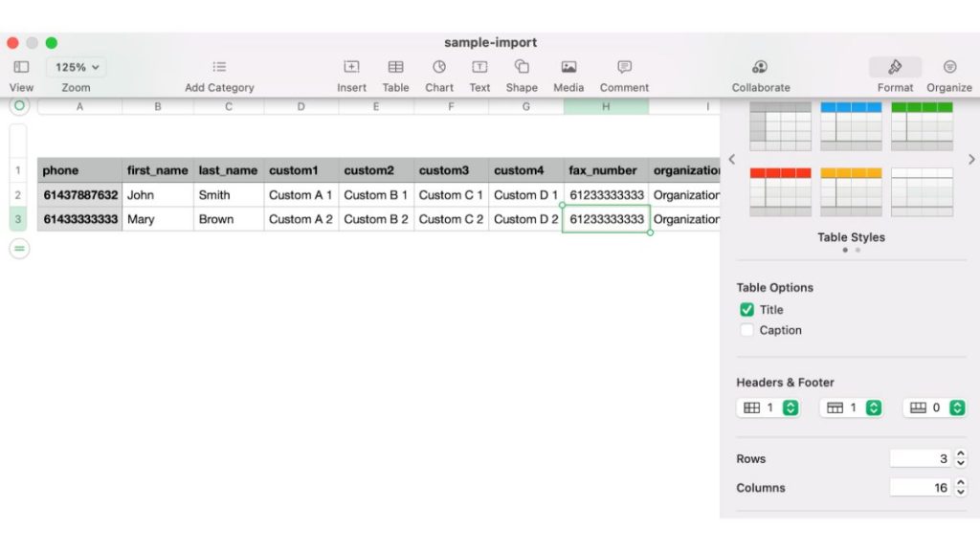Select the cell containing Brown

point(229,219)
